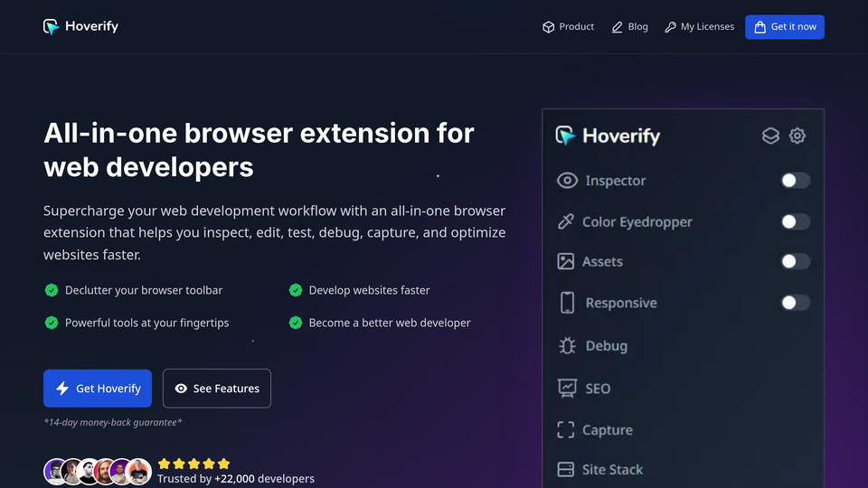Viewport: 868px width, 488px height.
Task: Click the developer avatars group
Action: point(98,472)
